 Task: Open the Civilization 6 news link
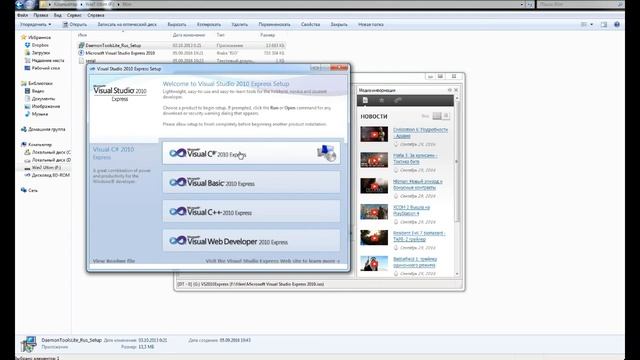(420, 133)
